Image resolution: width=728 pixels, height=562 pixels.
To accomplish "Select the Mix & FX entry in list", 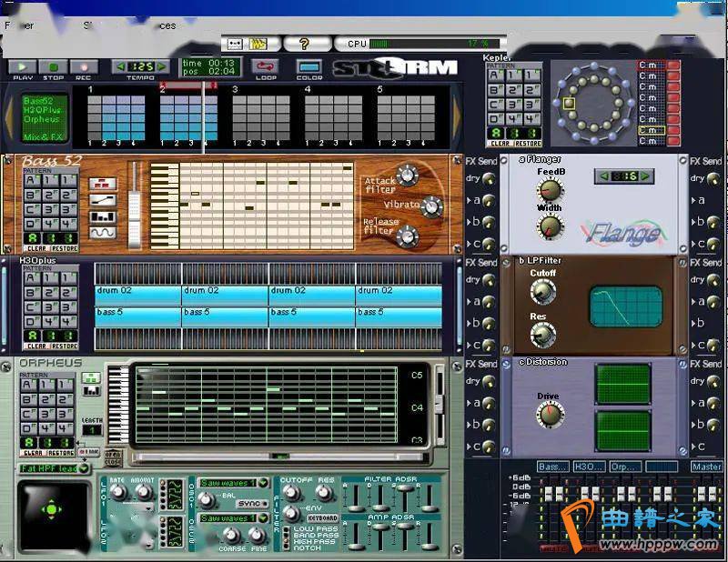I will click(x=42, y=136).
